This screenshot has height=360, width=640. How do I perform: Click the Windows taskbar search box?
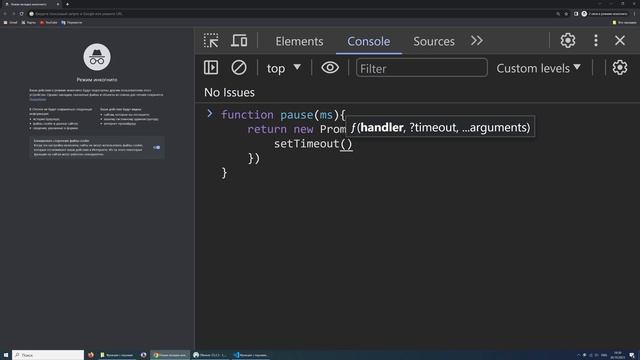click(48, 355)
